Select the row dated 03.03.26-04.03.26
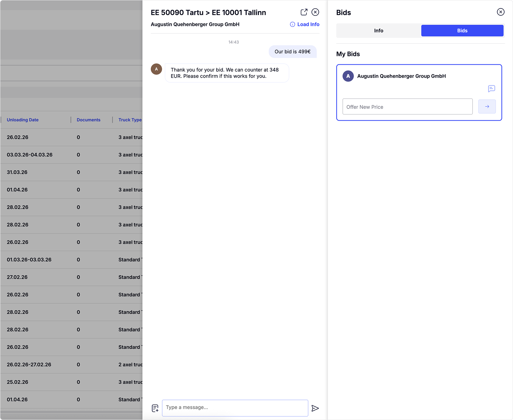513x420 pixels. click(x=30, y=155)
